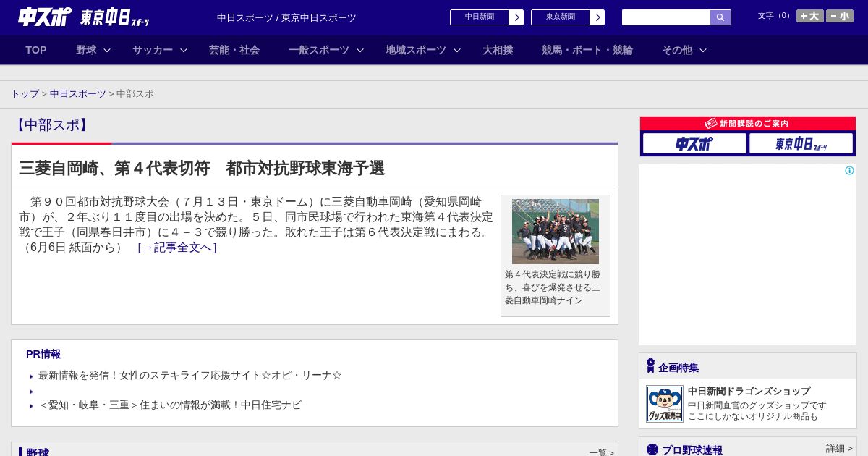This screenshot has width=868, height=456.
Task: Expand the 一般スポーツ dropdown chevron
Action: (360, 50)
